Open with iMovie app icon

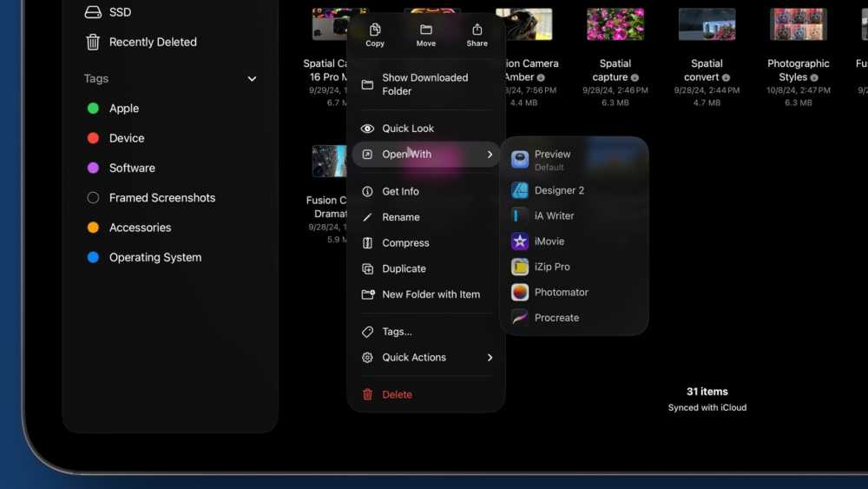[520, 241]
